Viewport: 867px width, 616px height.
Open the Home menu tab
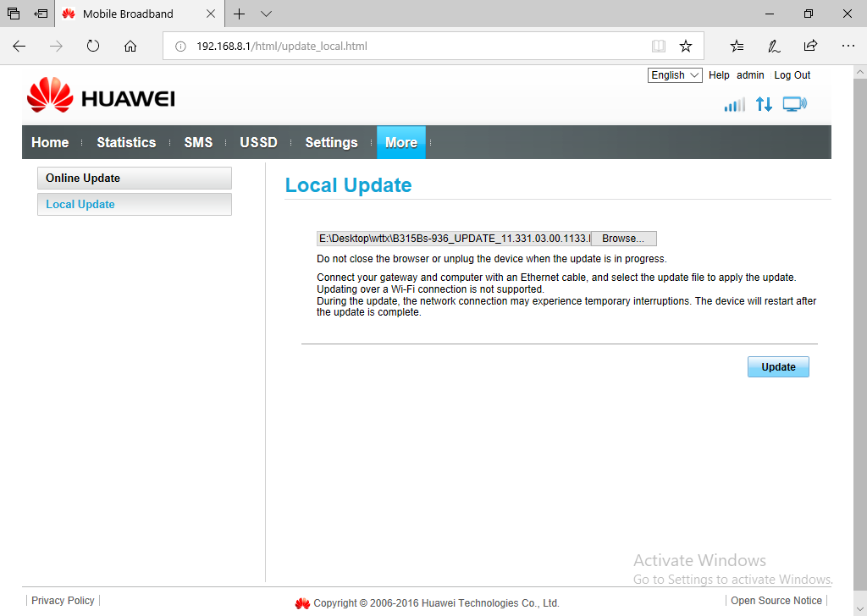(x=50, y=142)
